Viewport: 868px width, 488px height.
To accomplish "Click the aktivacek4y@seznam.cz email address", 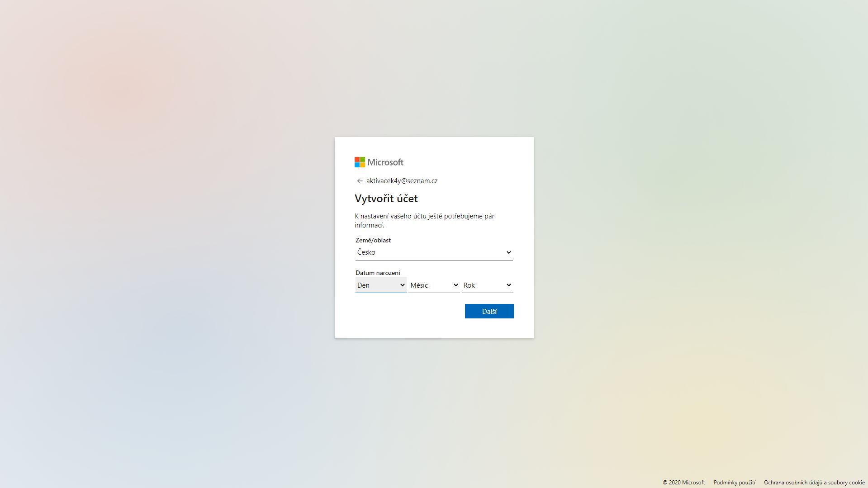I will pos(402,181).
